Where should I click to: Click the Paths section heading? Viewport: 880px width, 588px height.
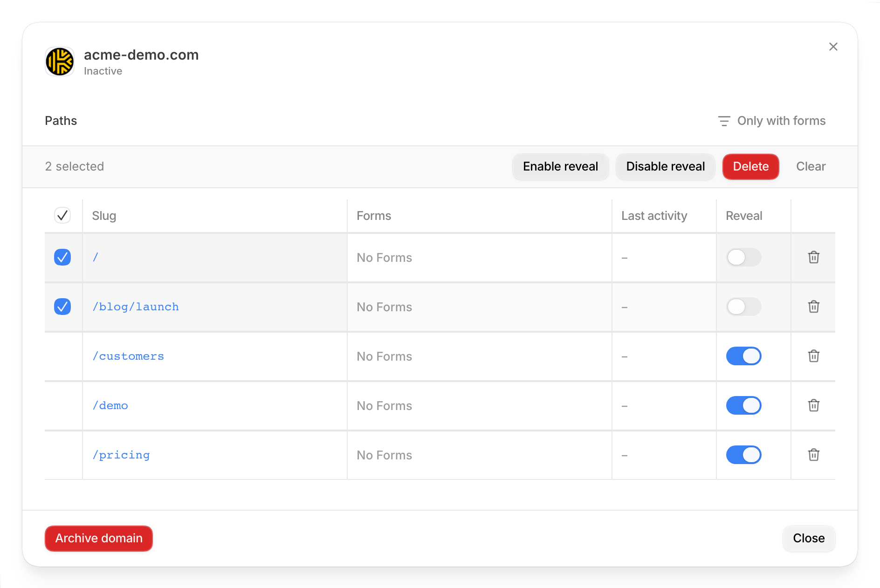pyautogui.click(x=61, y=121)
